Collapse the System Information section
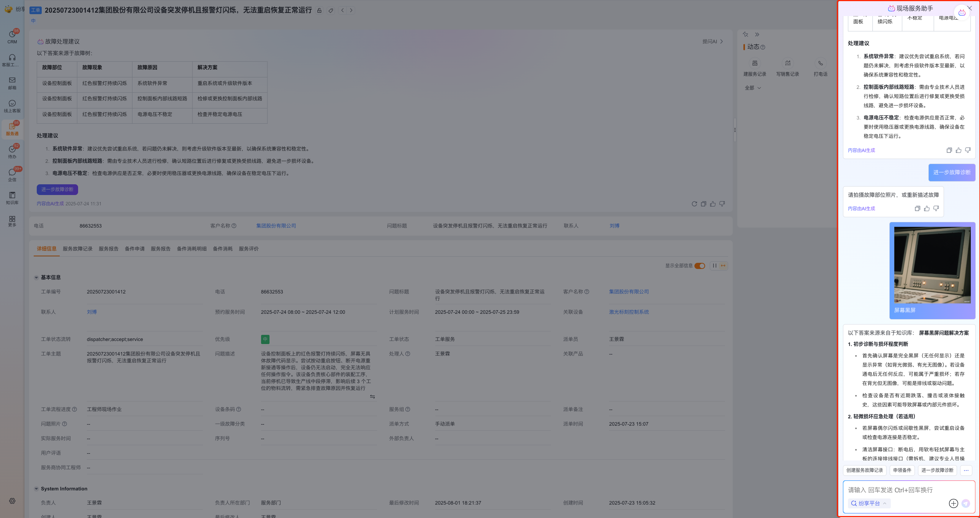 click(x=36, y=488)
